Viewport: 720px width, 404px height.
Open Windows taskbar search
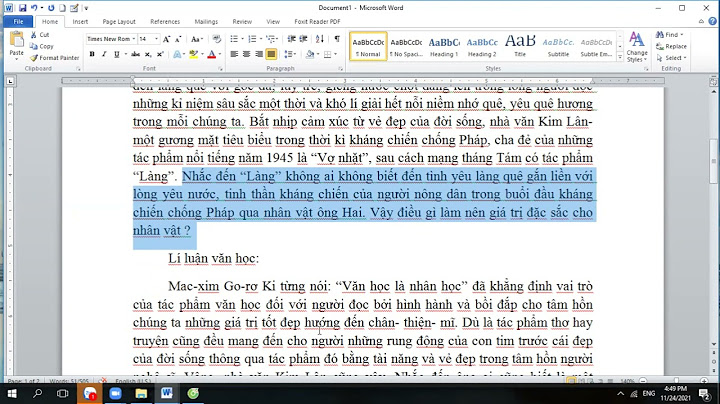(38, 393)
